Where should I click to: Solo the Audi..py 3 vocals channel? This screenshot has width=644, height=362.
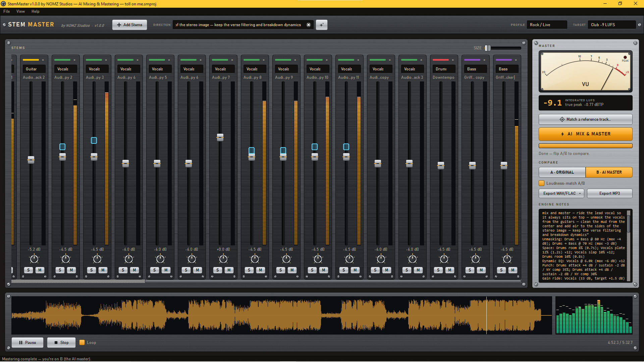click(x=92, y=270)
